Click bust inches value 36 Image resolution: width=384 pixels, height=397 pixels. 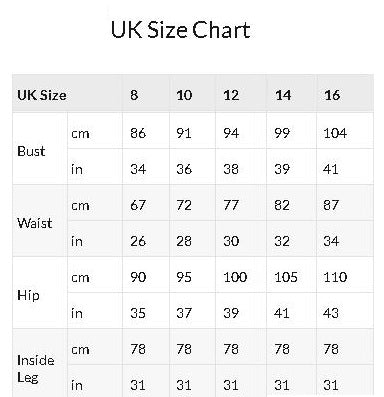coord(184,169)
